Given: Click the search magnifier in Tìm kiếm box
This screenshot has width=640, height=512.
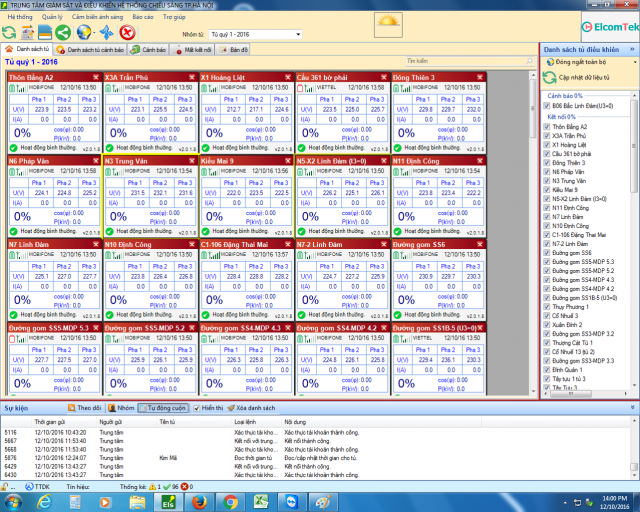Looking at the screenshot, I should [529, 61].
